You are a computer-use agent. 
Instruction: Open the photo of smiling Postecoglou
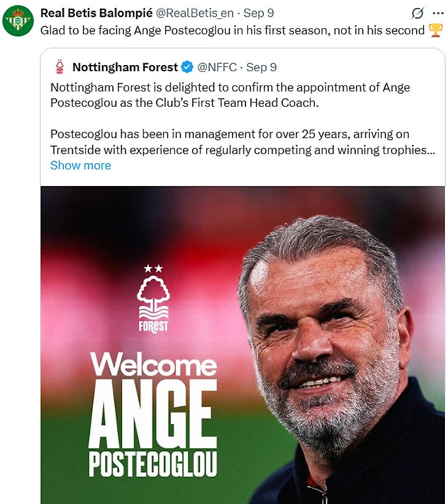pyautogui.click(x=331, y=344)
